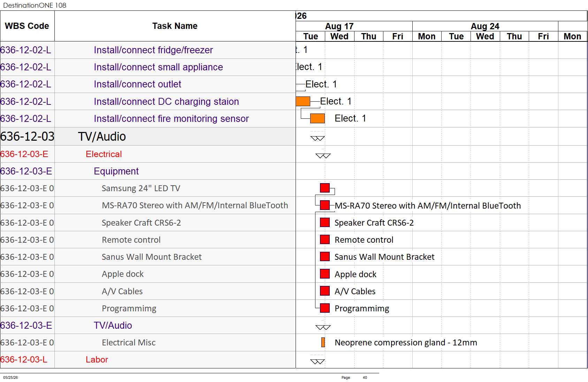Click the red Gantt bar for Sanus Wall Mount Bracket
Viewport: 588px width, 382px height.
pos(325,257)
